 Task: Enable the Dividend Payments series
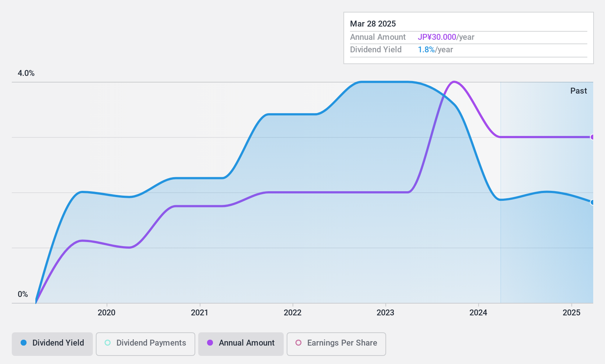tap(146, 344)
